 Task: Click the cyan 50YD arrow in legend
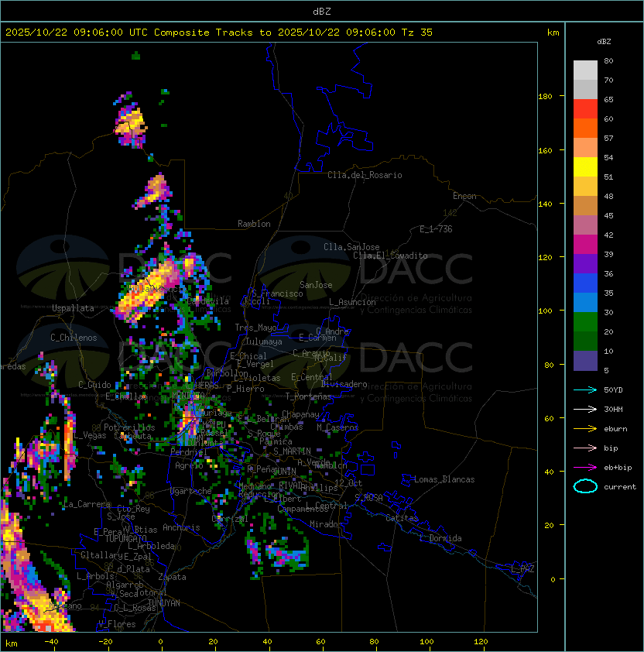[585, 389]
